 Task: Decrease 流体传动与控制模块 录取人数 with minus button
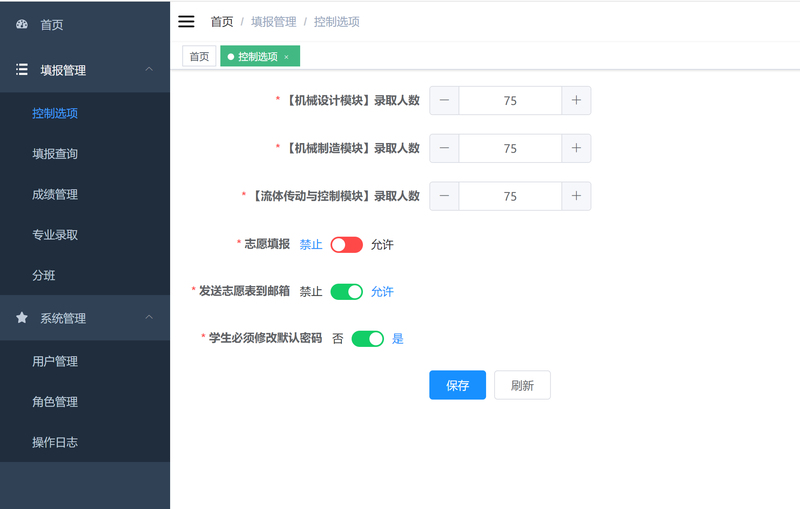[x=444, y=196]
